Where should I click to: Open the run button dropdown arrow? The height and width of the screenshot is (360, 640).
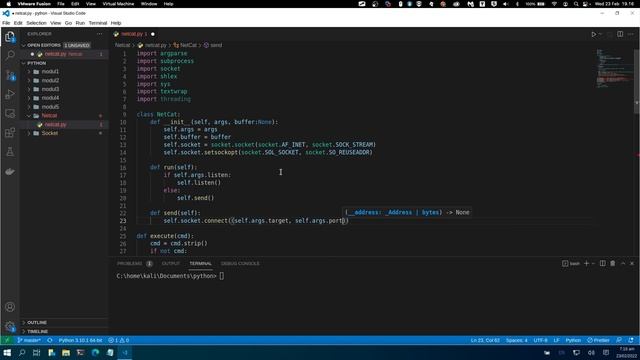[x=600, y=34]
